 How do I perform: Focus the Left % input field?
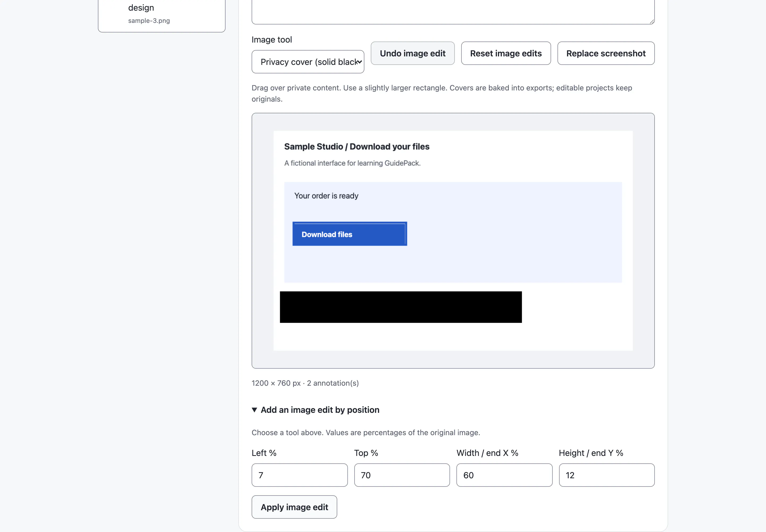[299, 475]
